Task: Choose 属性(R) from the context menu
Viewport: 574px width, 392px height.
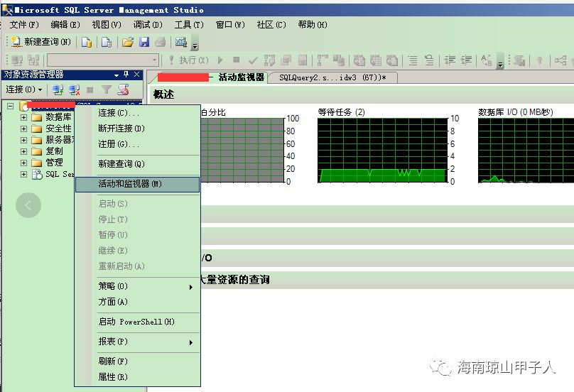Action: pos(138,377)
